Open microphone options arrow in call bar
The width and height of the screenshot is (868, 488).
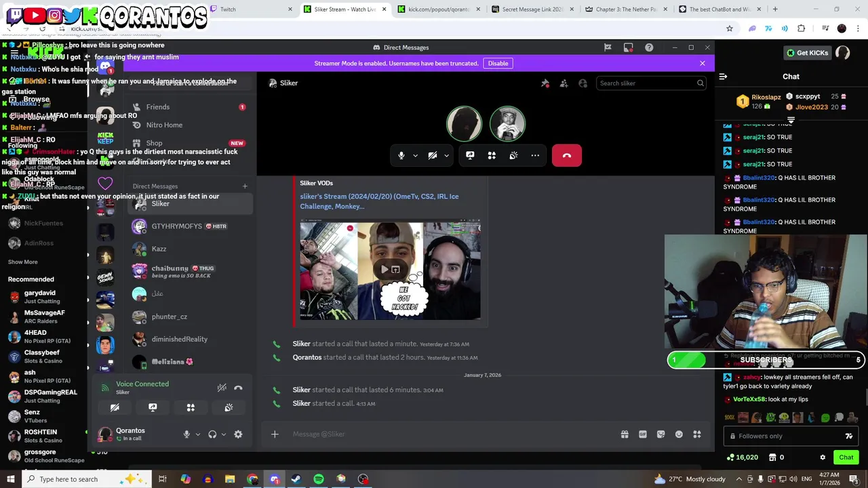[415, 155]
